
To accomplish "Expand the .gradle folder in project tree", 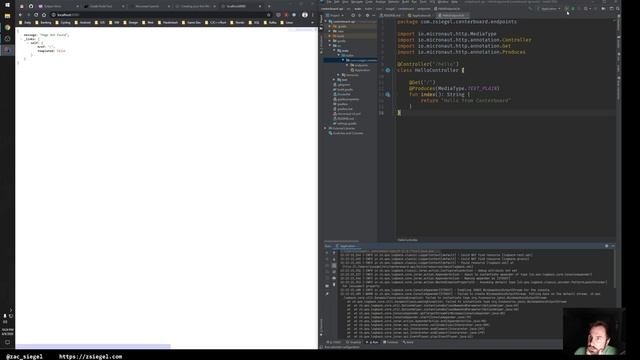I will pyautogui.click(x=330, y=27).
